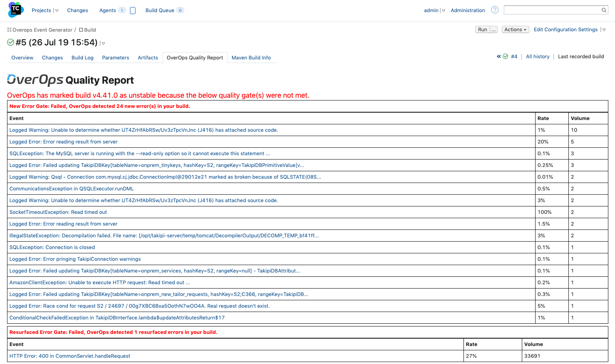Click the Build Queue count badge
This screenshot has height=364, width=615.
[180, 10]
